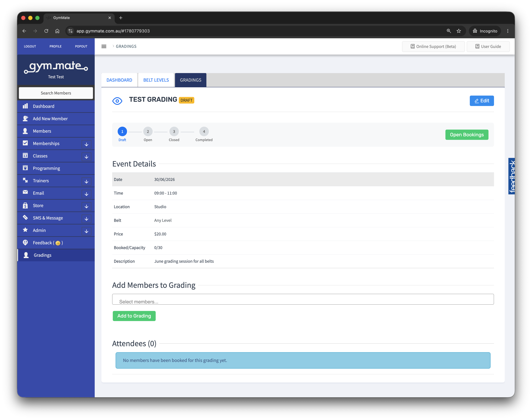This screenshot has width=532, height=420.
Task: Click the Feedback speech bubble icon
Action: coord(25,242)
